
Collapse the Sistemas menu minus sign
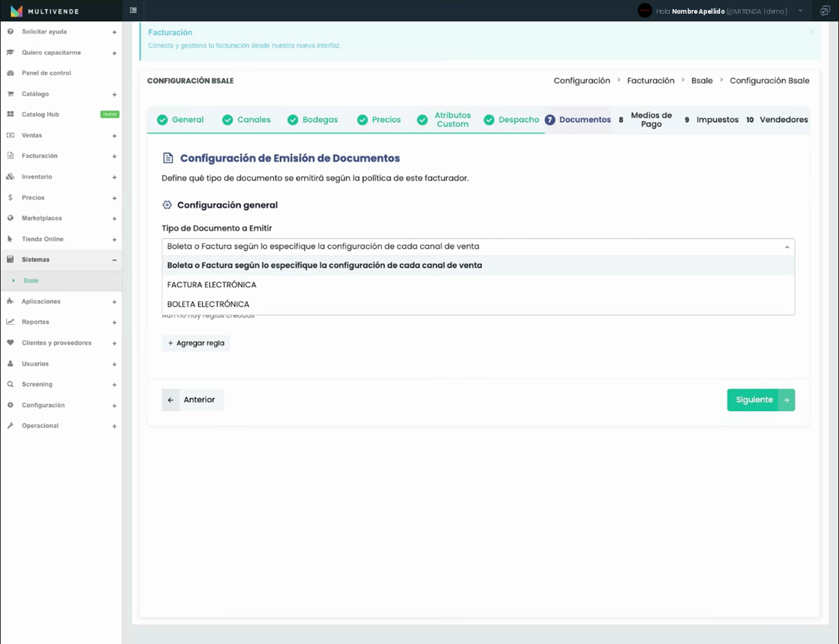(114, 259)
